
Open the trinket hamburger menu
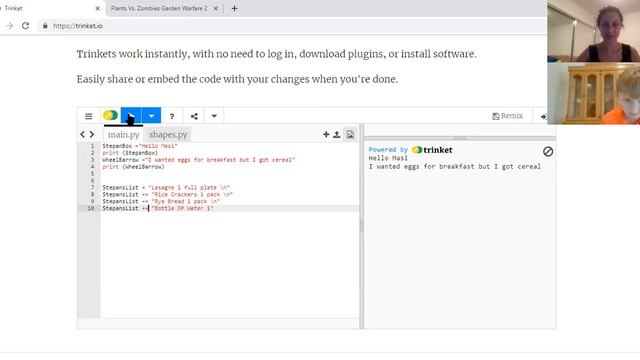pos(89,116)
